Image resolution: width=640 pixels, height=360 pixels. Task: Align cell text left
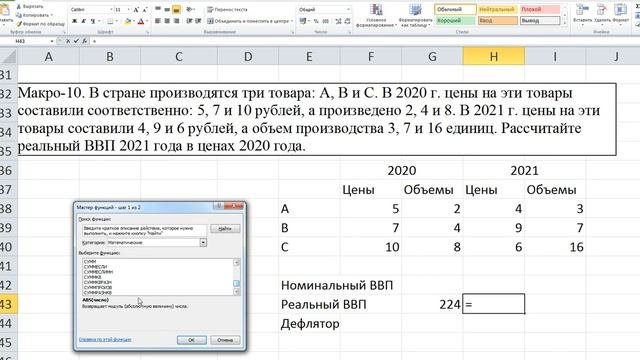tap(158, 21)
